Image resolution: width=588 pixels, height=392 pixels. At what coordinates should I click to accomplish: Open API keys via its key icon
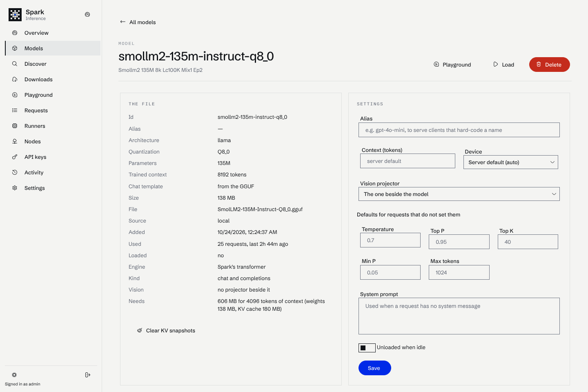point(15,157)
